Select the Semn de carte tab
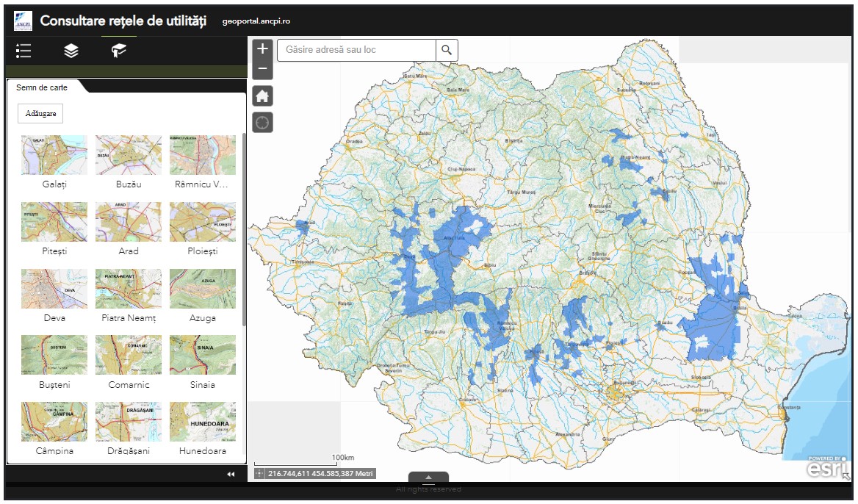Viewport: 858px width, 504px height. point(42,87)
